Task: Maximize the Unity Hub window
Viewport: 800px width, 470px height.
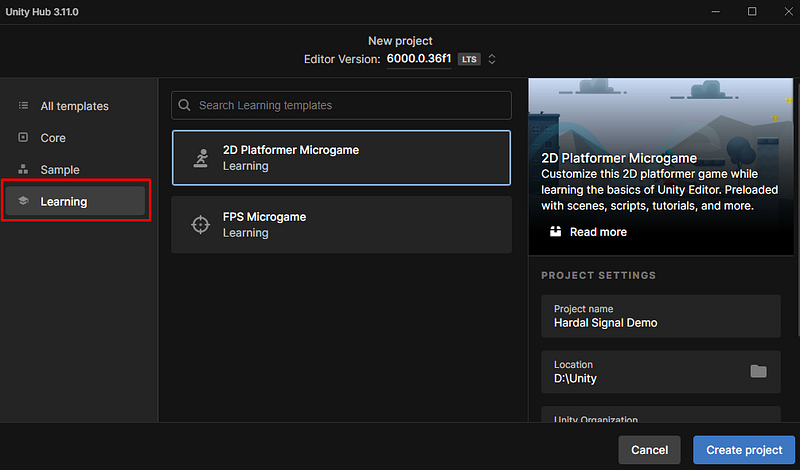Action: (x=752, y=11)
